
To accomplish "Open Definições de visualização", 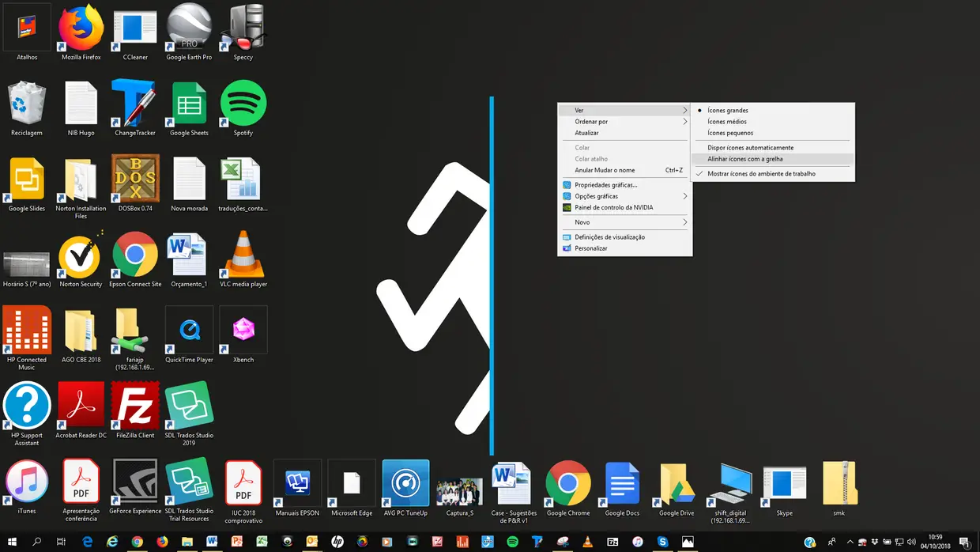I will [624, 237].
